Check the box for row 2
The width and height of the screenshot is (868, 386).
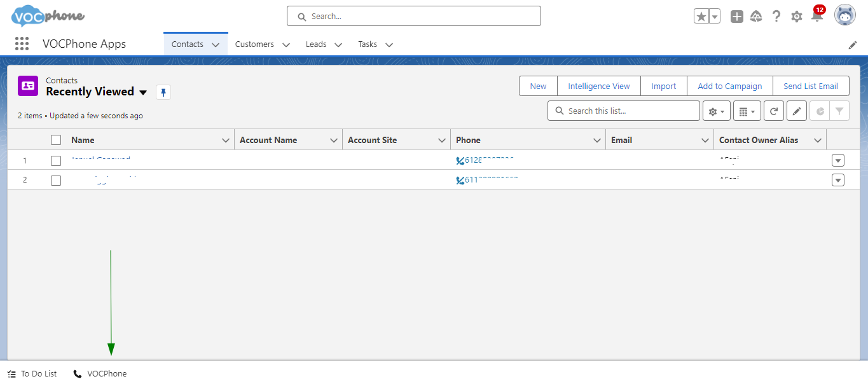(x=56, y=180)
